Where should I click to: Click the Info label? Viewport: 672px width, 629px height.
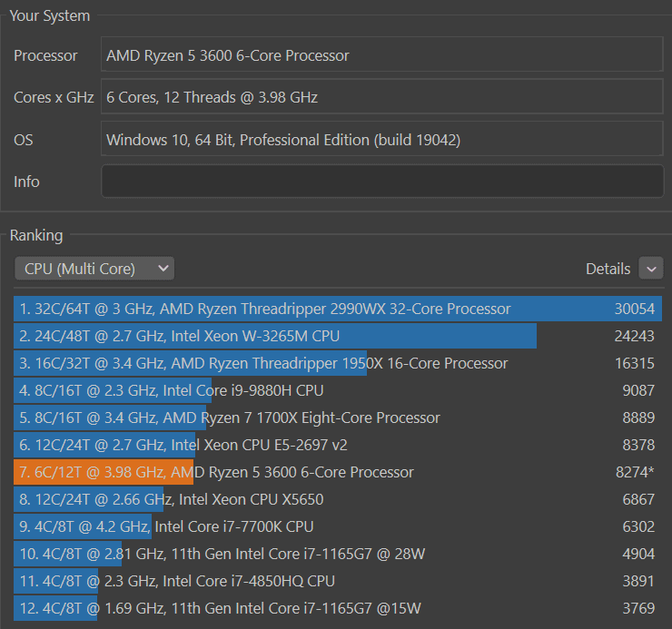pyautogui.click(x=26, y=182)
